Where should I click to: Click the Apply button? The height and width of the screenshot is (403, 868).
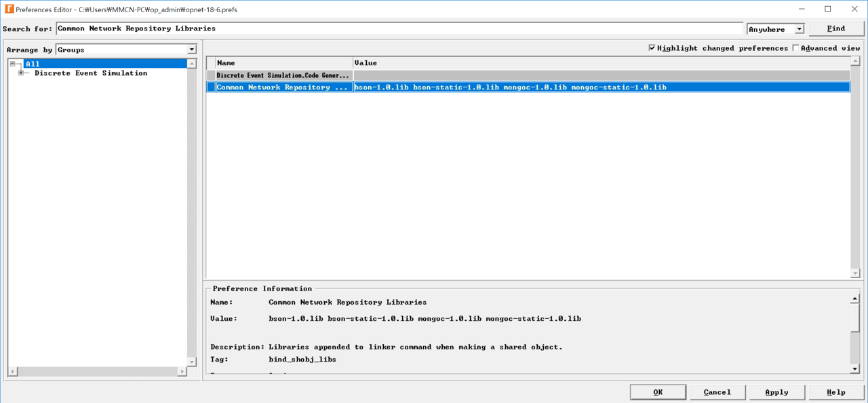776,391
